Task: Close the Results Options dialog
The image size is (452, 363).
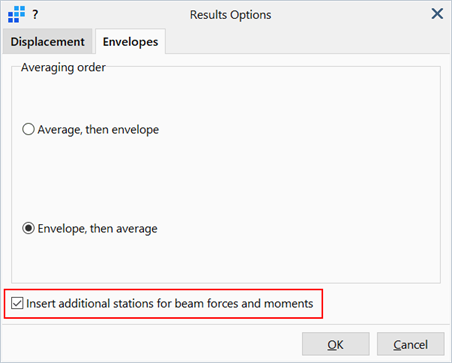Action: click(x=437, y=14)
